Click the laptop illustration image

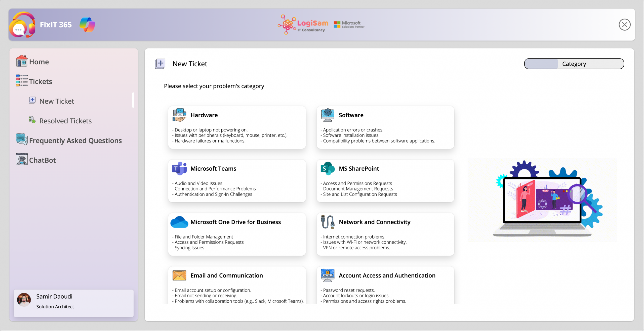pyautogui.click(x=542, y=200)
